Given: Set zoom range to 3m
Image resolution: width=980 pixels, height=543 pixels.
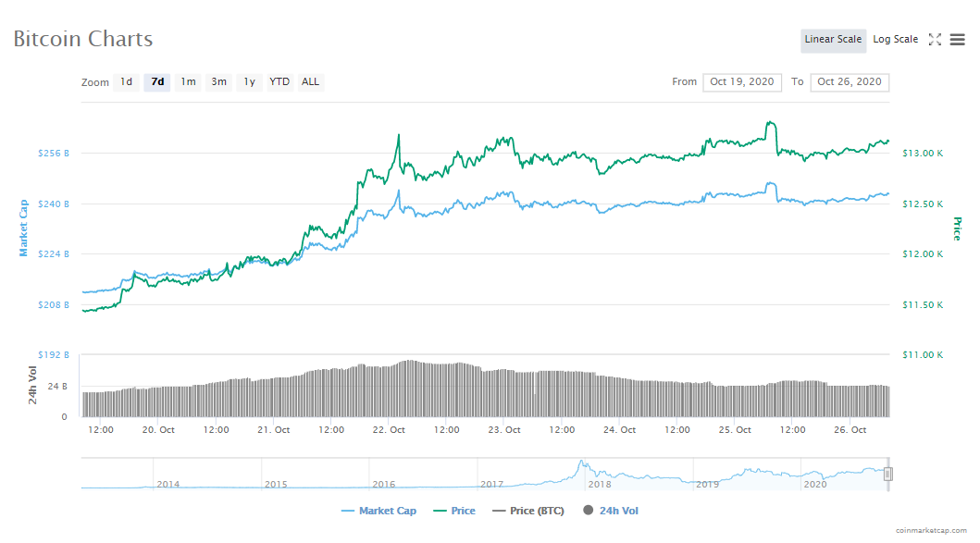Looking at the screenshot, I should pos(218,81).
